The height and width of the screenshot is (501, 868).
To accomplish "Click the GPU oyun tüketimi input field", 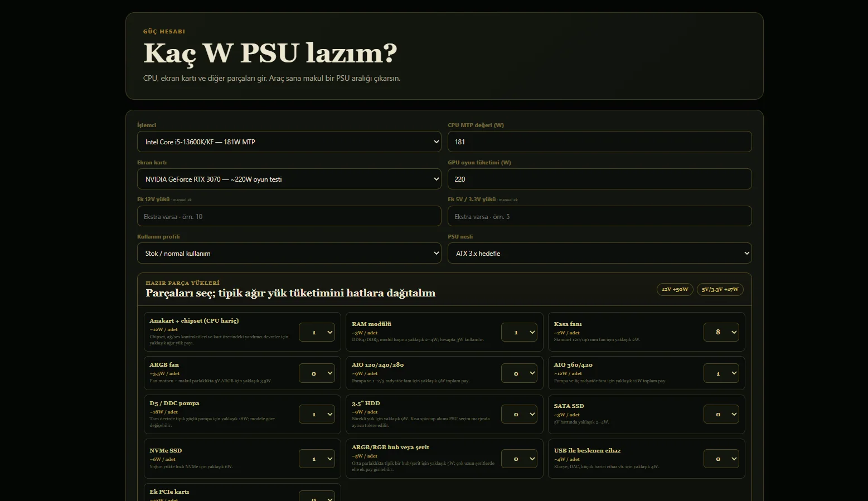I will [599, 179].
